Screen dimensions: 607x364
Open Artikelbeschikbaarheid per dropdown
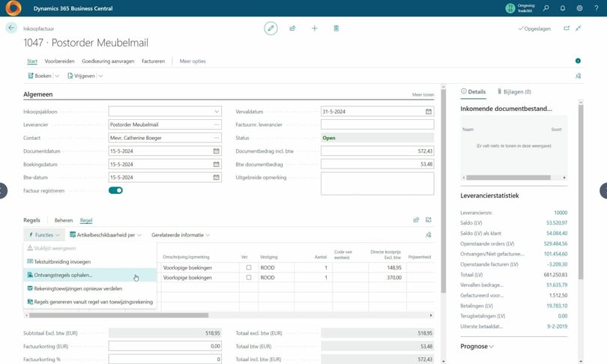(x=106, y=234)
